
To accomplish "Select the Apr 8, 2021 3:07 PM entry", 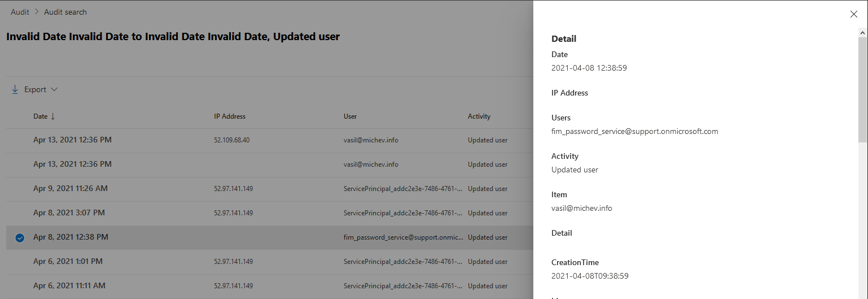I will (x=69, y=213).
